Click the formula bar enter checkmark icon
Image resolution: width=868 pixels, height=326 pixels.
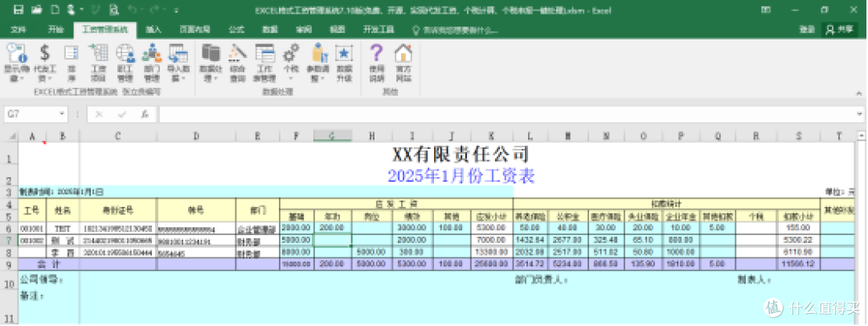pos(122,114)
